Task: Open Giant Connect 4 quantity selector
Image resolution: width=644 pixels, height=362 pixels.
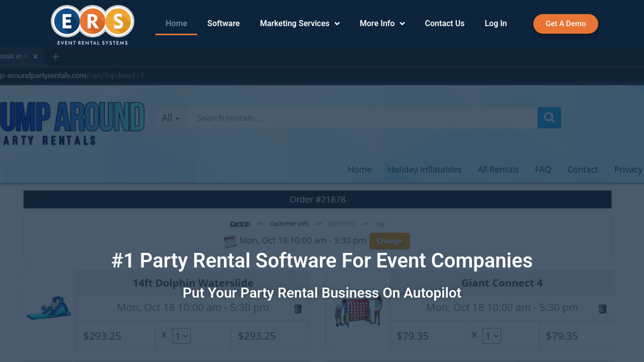Action: (491, 336)
